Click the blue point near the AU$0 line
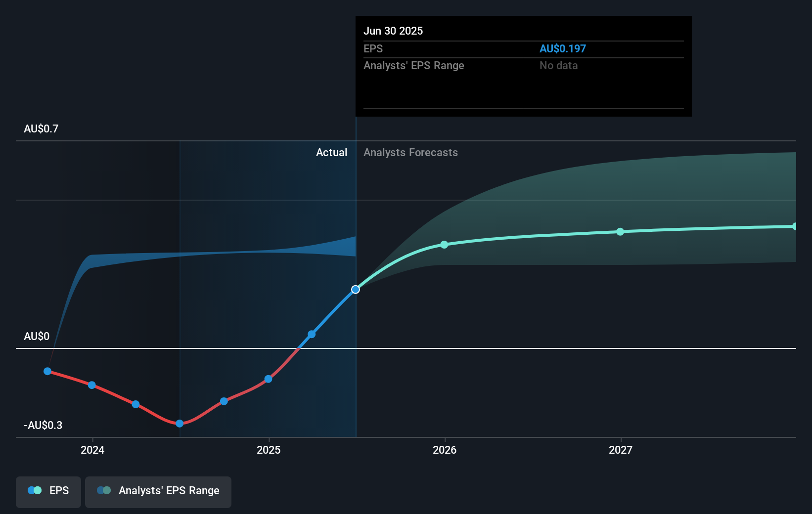812x514 pixels. (311, 334)
